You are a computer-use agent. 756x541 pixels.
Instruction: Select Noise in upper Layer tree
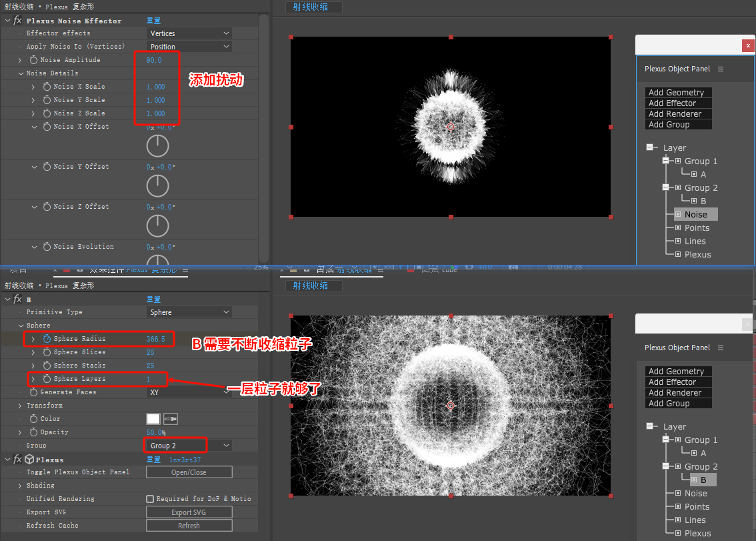[695, 214]
